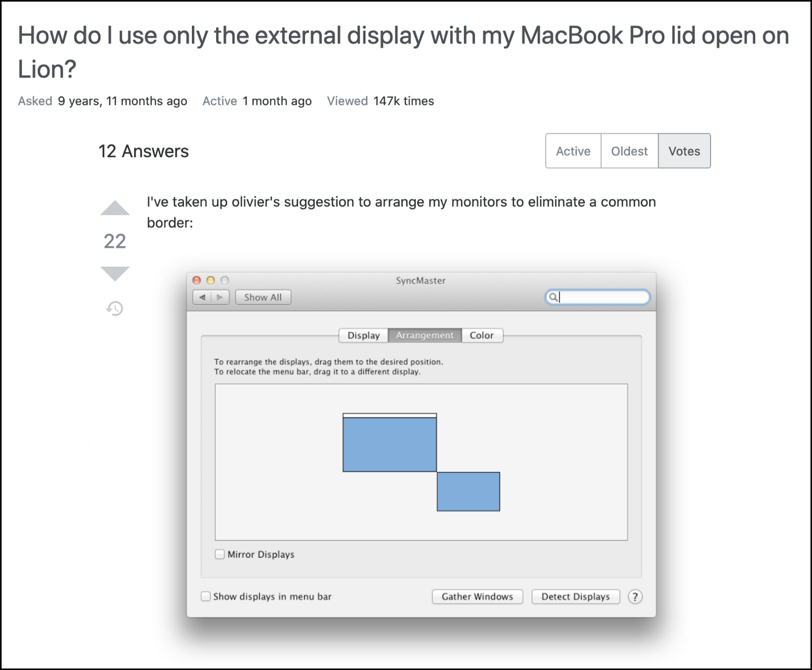The height and width of the screenshot is (670, 812).
Task: Open the Color tab
Action: point(481,335)
